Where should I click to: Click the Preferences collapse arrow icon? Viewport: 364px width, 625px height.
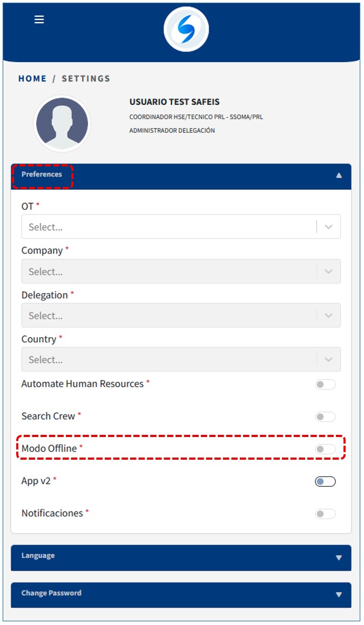(x=339, y=175)
